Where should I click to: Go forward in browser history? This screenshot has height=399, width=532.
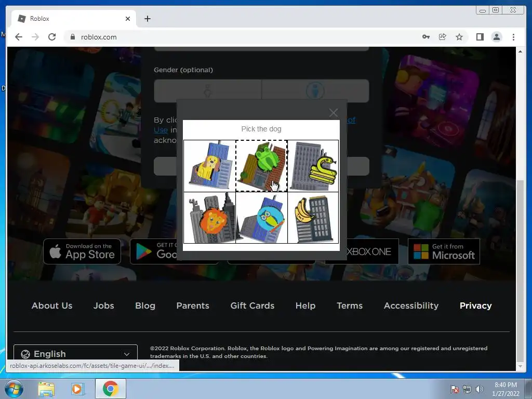pyautogui.click(x=35, y=37)
